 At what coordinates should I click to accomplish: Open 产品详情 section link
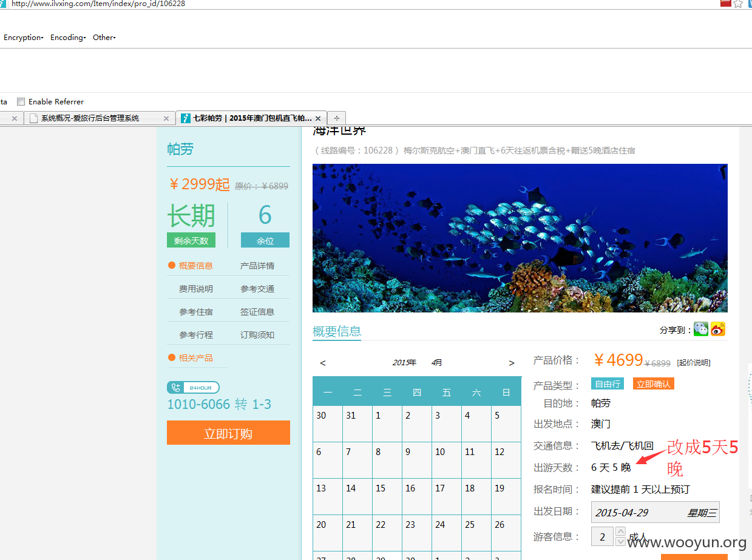coord(257,266)
